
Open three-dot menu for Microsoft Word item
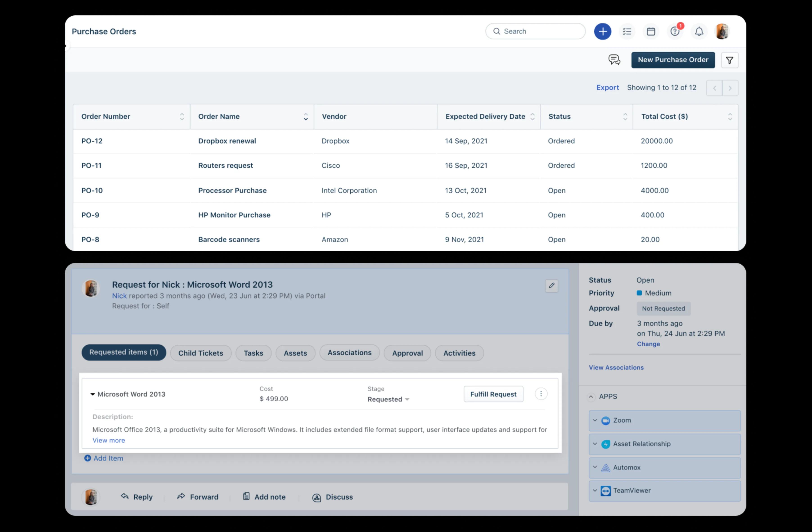tap(541, 394)
